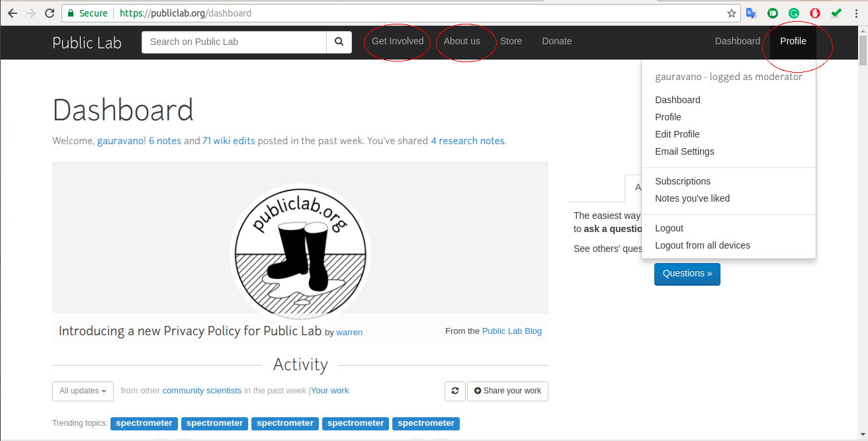The image size is (868, 441).
Task: Open the Privacy Policy post title
Action: [x=190, y=331]
